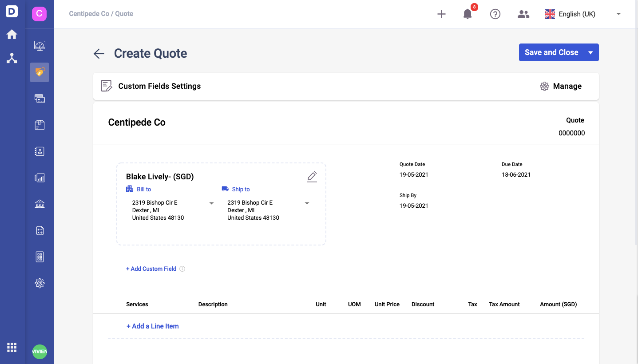Viewport: 638px width, 364px height.
Task: Click the Ship By date 19-05-2021
Action: tap(414, 206)
